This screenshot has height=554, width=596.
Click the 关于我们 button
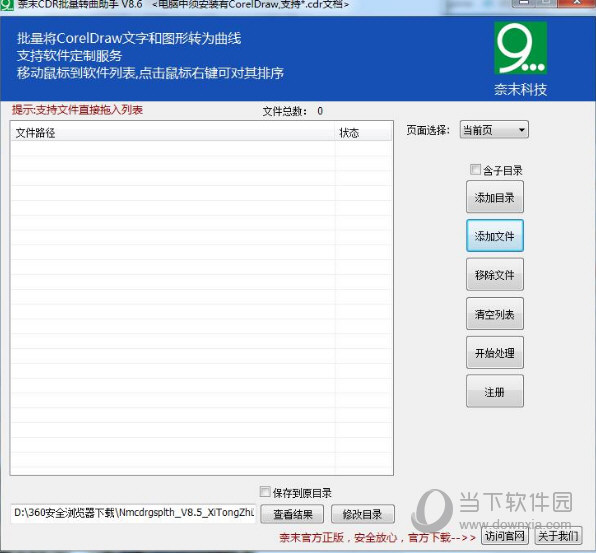coord(558,536)
